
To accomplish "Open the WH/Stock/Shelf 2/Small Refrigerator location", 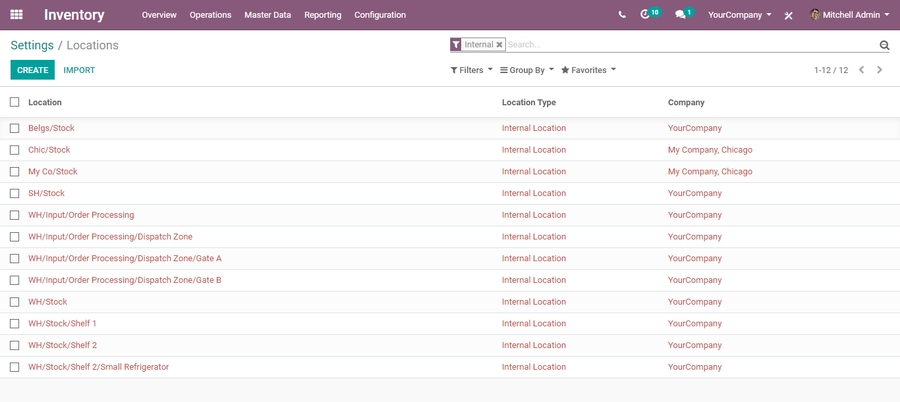I will click(x=98, y=367).
